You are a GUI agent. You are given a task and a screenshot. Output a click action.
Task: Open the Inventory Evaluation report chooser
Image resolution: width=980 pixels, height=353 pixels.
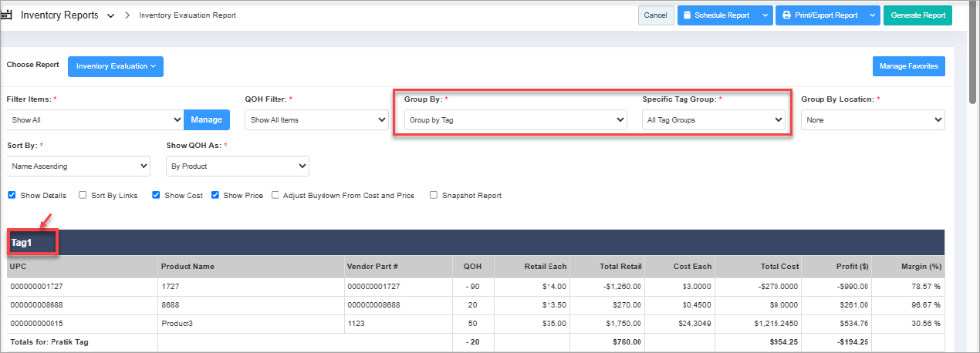coord(116,66)
